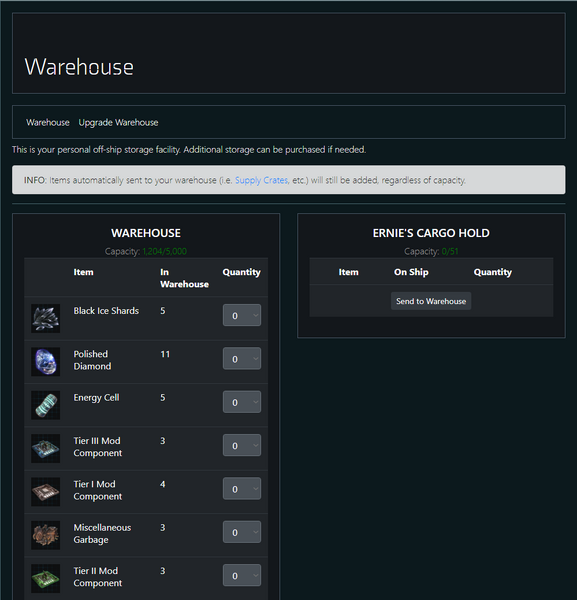Click the Tier III Mod Component name
The height and width of the screenshot is (600, 577).
98,447
